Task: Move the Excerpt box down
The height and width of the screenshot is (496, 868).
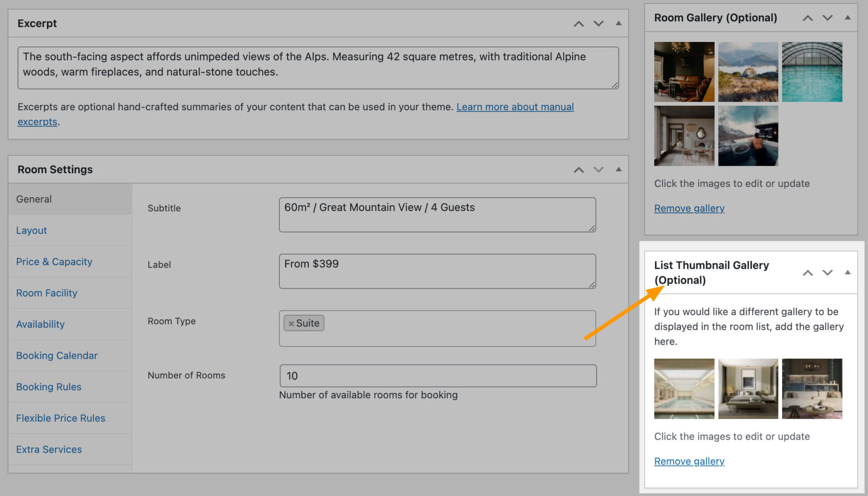Action: (x=599, y=23)
